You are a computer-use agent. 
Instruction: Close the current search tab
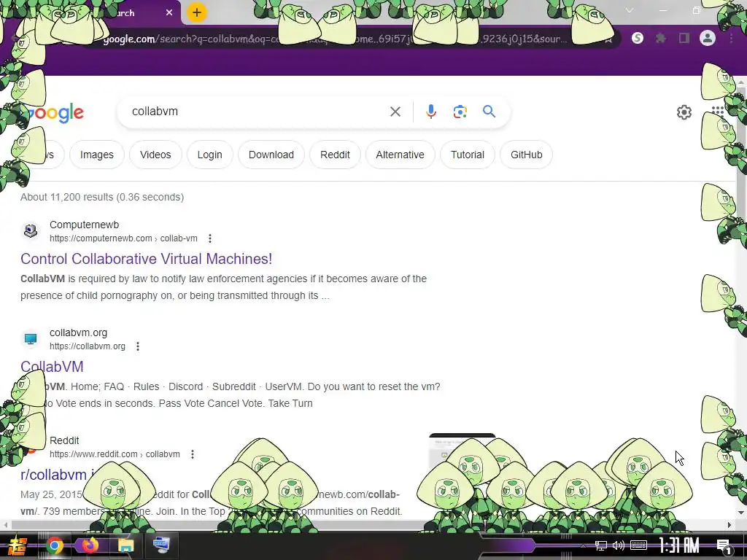pos(169,13)
